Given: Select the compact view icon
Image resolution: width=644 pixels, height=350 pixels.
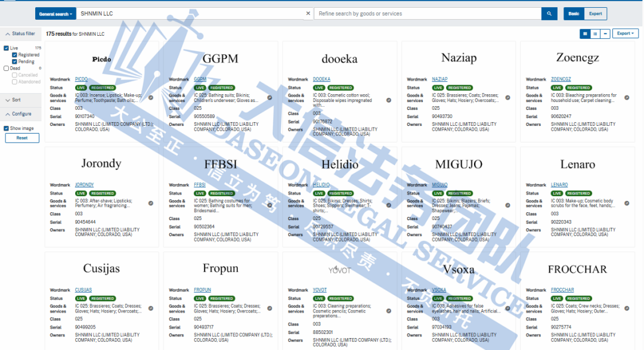Looking at the screenshot, I should tap(605, 34).
